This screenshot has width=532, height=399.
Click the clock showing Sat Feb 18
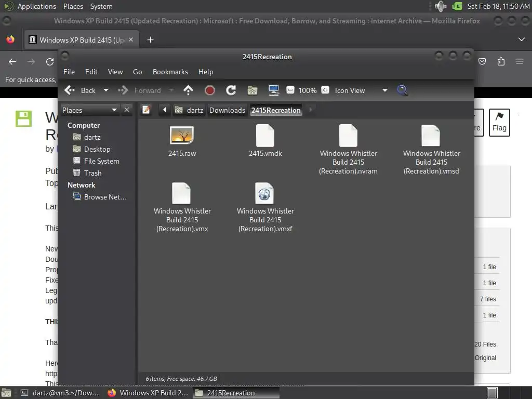[x=498, y=6]
